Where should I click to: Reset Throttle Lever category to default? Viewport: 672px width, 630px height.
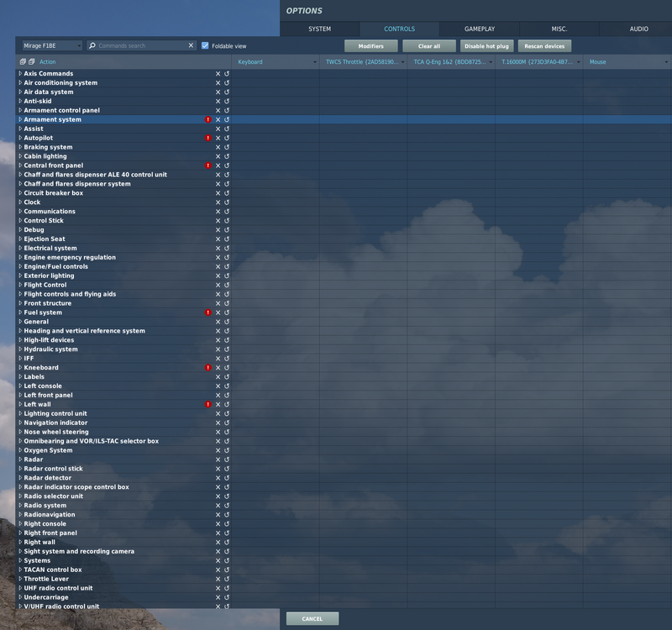[x=227, y=579]
